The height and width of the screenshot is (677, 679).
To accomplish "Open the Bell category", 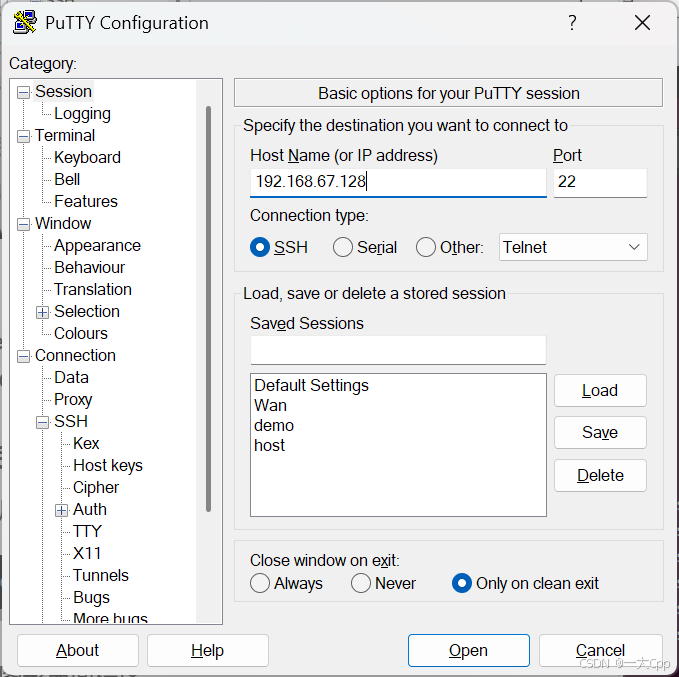I will point(67,179).
